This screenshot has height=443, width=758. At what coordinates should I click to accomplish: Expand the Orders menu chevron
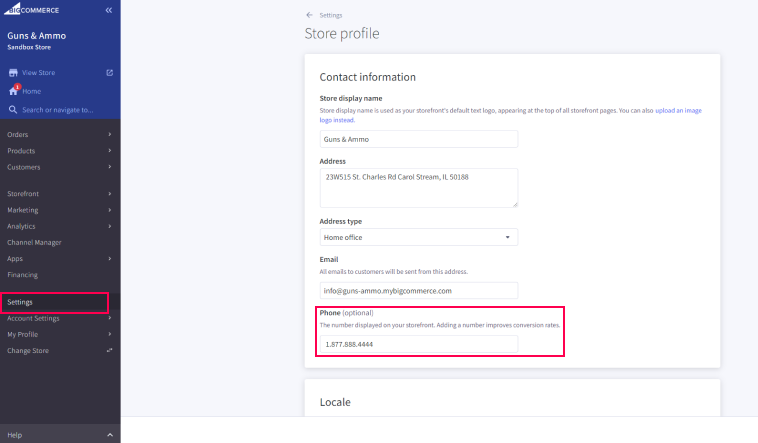click(x=110, y=134)
